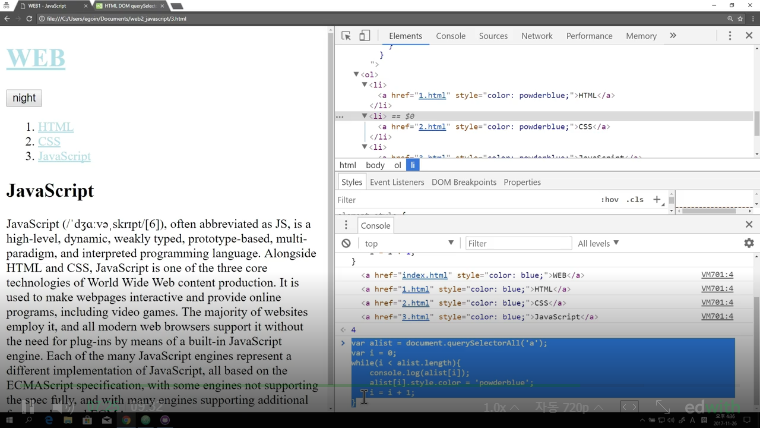Collapse the third li node in DOM tree
The width and height of the screenshot is (760, 428).
(x=364, y=146)
